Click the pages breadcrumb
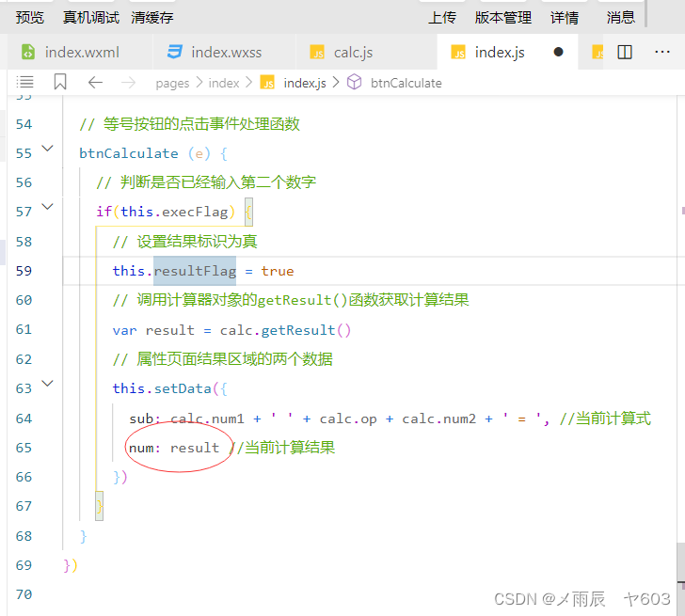 tap(172, 83)
